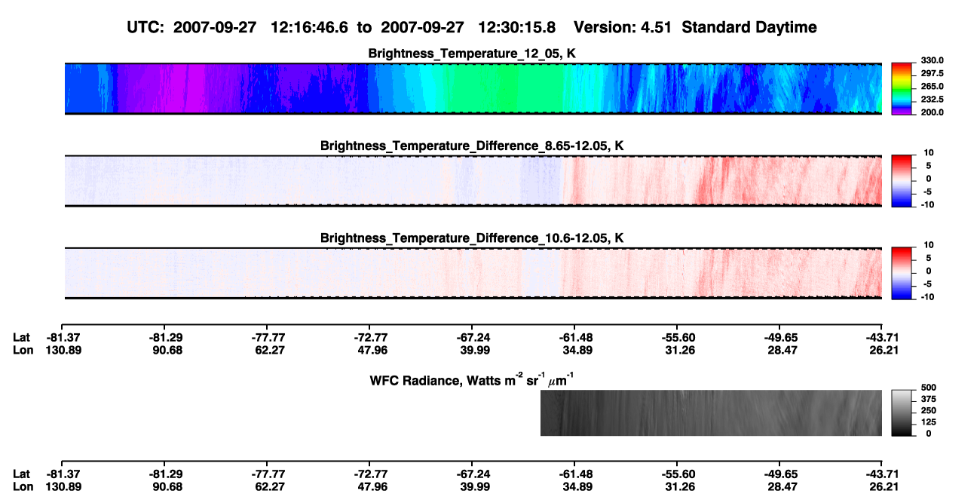Click latitude -43.71 on the axis beneath the WFC panel
The height and width of the screenshot is (503, 980).
coord(881,474)
